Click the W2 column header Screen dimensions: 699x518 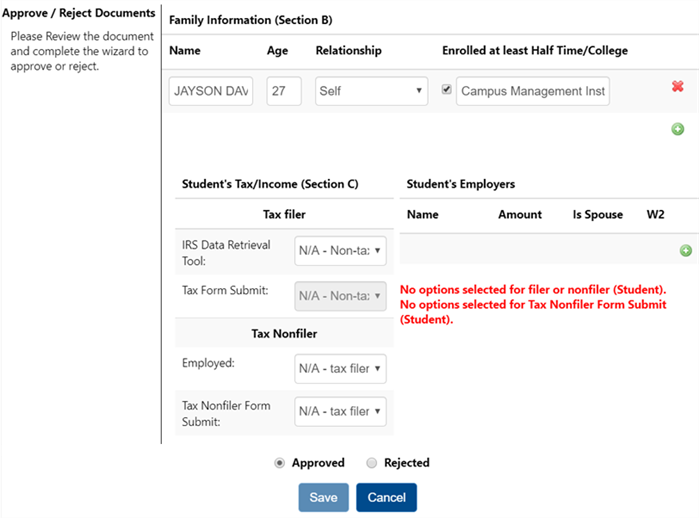point(656,214)
